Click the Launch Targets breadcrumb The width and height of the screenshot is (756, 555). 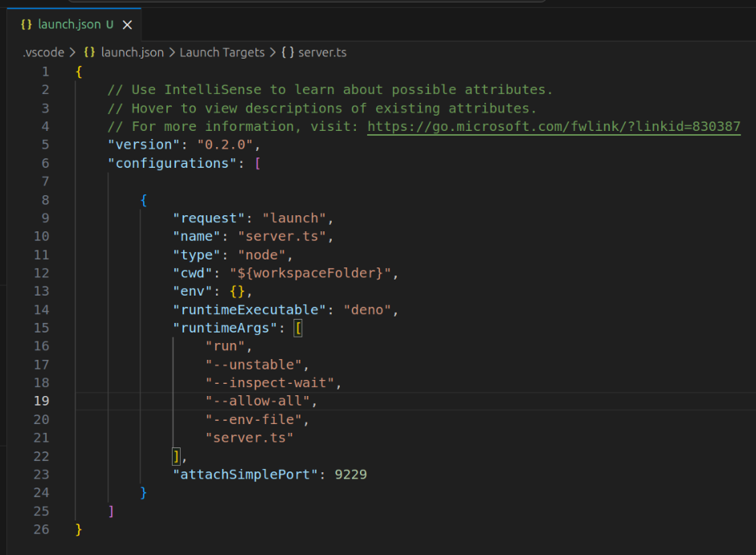[222, 52]
